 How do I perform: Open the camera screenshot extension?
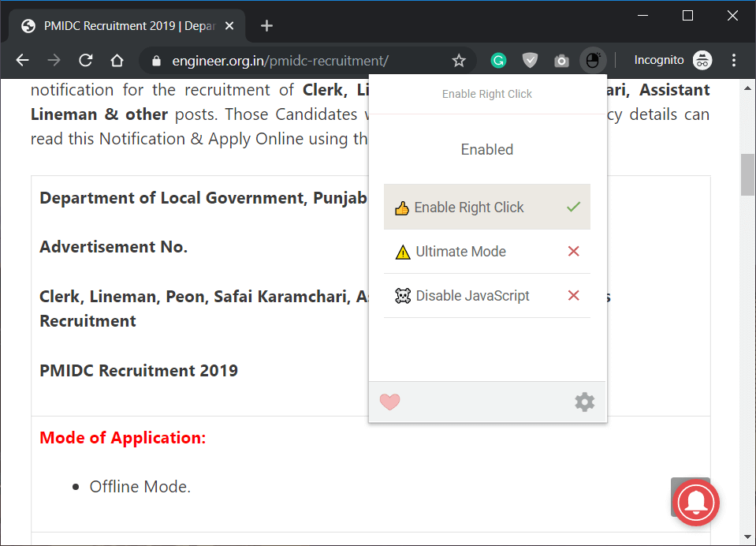(x=561, y=61)
